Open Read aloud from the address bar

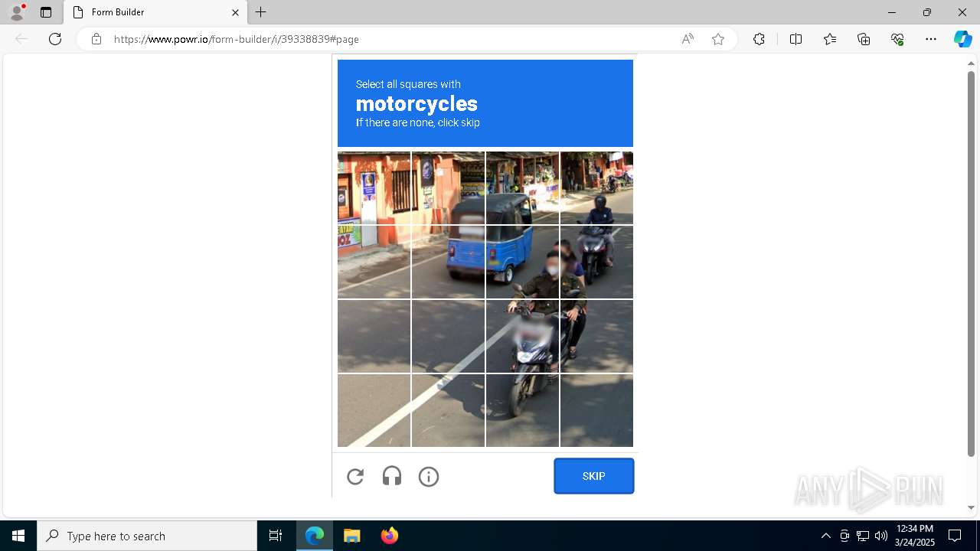click(688, 39)
